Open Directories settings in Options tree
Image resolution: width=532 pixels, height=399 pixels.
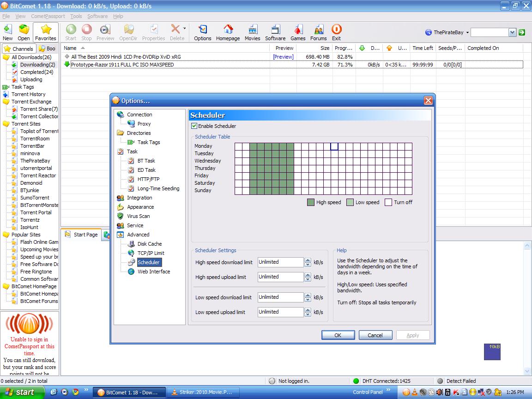coord(139,133)
